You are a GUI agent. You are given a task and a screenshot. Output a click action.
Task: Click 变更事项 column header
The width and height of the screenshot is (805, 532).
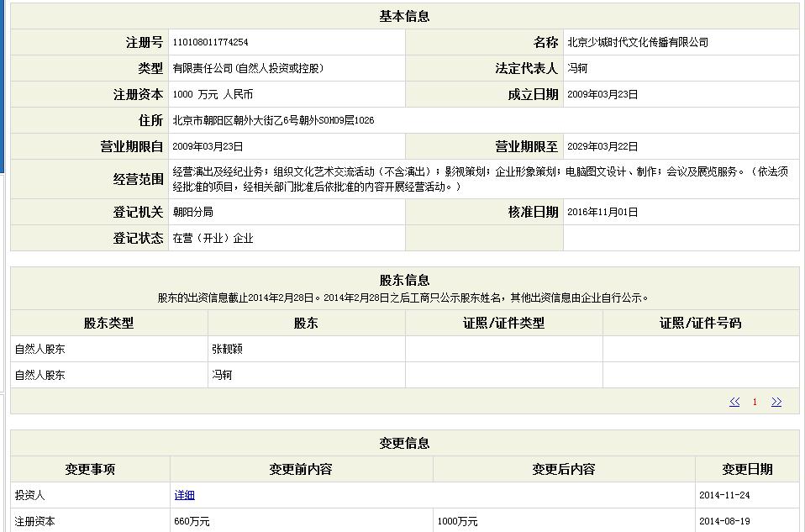click(x=90, y=469)
